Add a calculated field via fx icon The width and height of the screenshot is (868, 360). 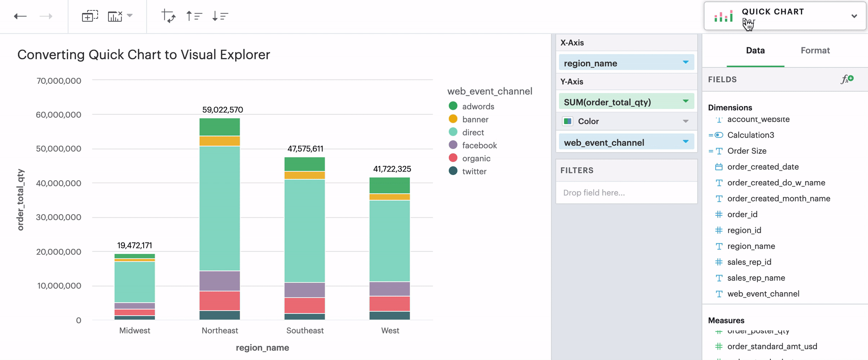pyautogui.click(x=847, y=79)
